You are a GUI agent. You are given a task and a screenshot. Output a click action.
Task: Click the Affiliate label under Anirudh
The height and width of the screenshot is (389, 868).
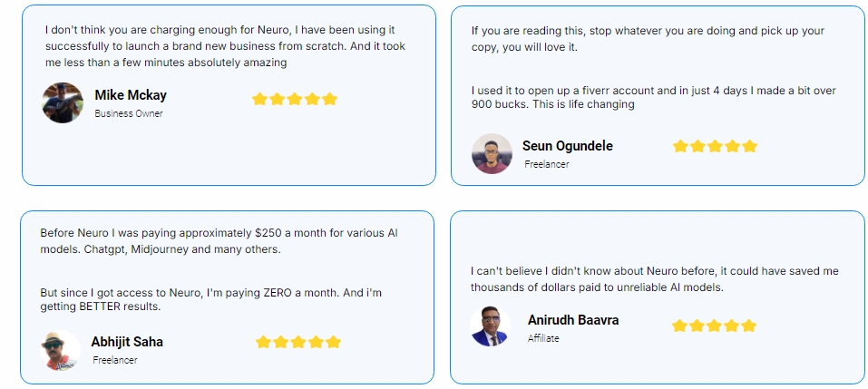point(543,338)
